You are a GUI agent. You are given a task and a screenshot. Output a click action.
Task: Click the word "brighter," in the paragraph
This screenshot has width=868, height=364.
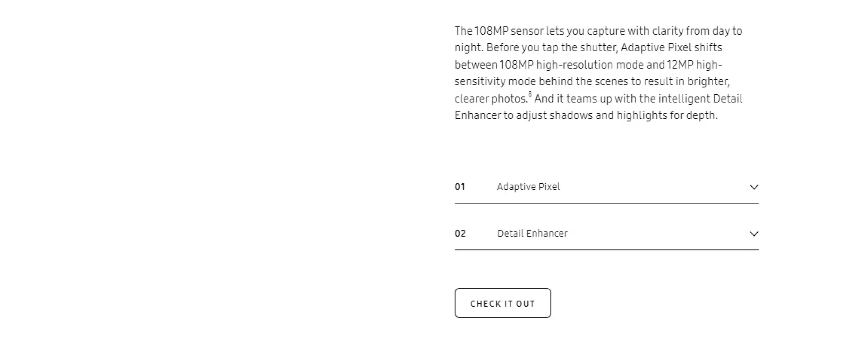708,82
